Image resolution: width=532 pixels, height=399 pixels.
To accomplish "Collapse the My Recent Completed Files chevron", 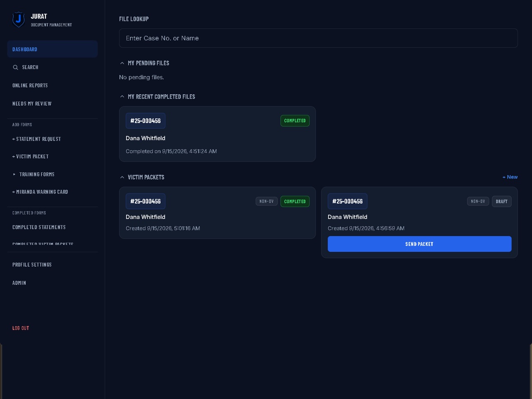I will tap(122, 96).
